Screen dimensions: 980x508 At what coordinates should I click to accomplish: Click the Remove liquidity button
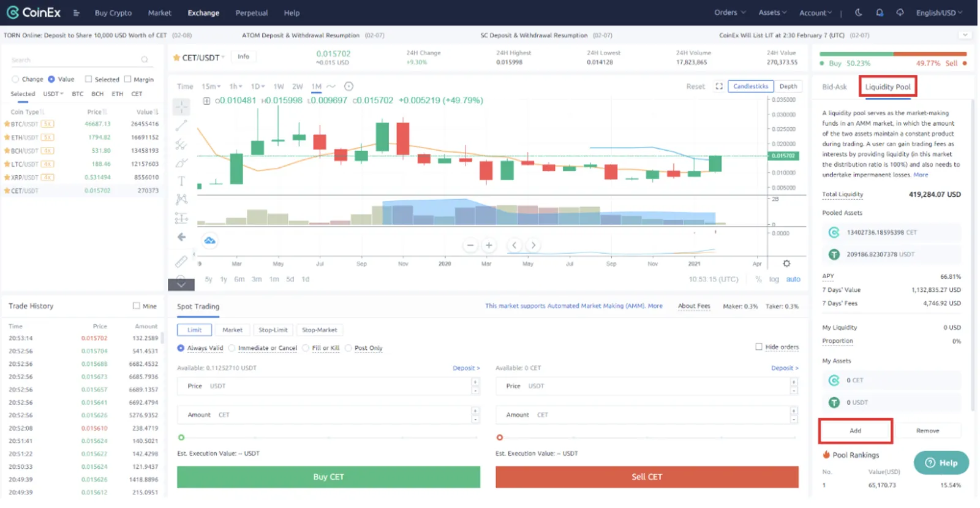(x=927, y=431)
